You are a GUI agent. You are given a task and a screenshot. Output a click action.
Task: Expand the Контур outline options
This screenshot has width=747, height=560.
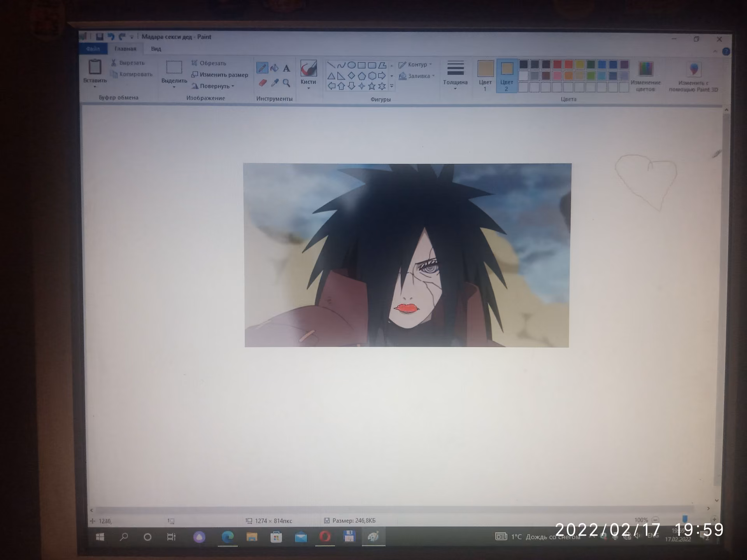click(415, 65)
